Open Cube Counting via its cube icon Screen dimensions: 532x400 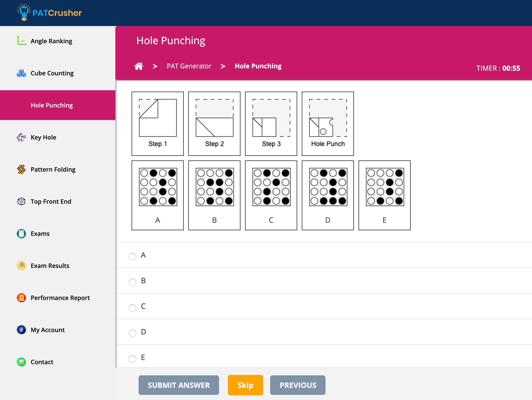pos(21,73)
